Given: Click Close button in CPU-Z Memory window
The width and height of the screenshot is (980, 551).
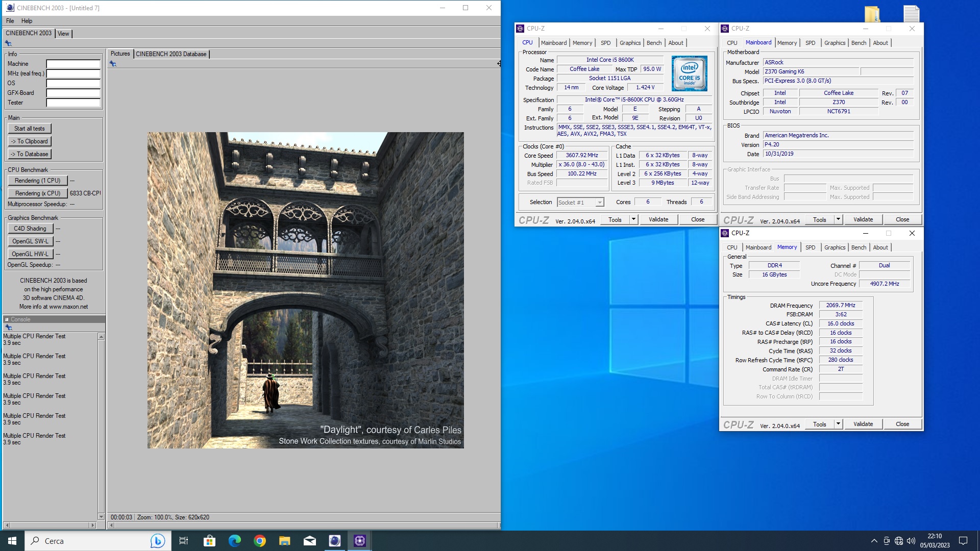Looking at the screenshot, I should (902, 424).
